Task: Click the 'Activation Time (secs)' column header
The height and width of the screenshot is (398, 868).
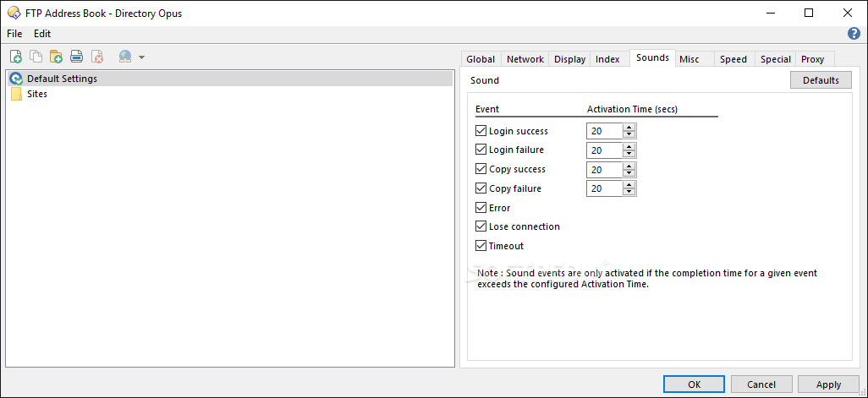Action: coord(632,109)
